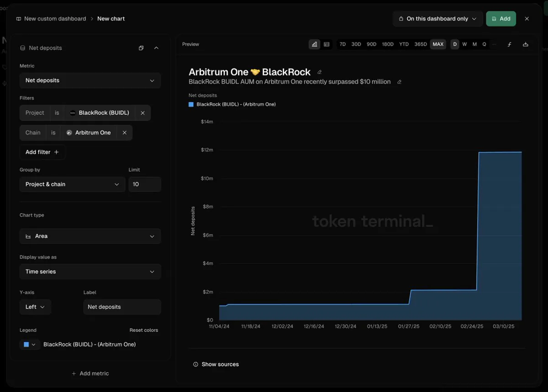Click the Arbitrum One logo in filter
This screenshot has width=548, height=392.
[69, 133]
